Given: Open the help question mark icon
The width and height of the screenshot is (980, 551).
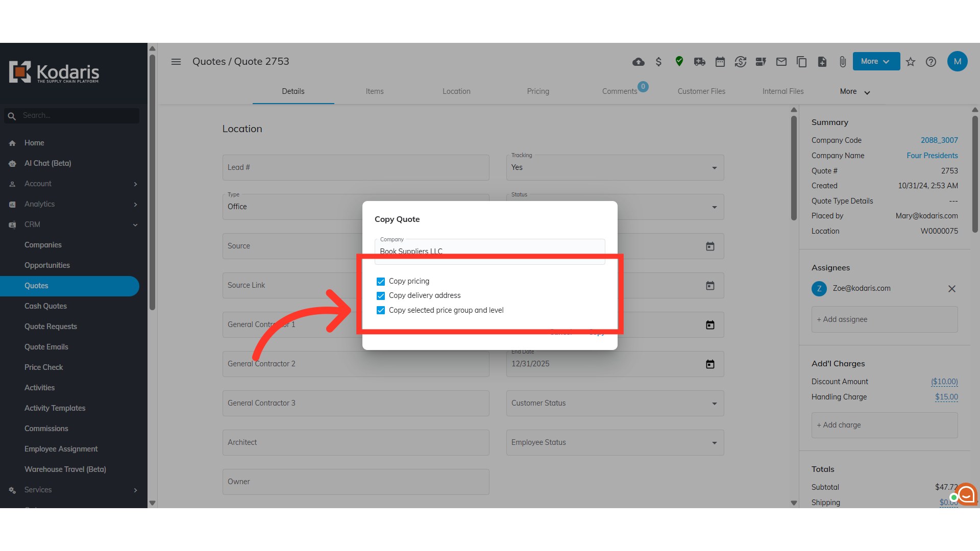Looking at the screenshot, I should pos(931,62).
